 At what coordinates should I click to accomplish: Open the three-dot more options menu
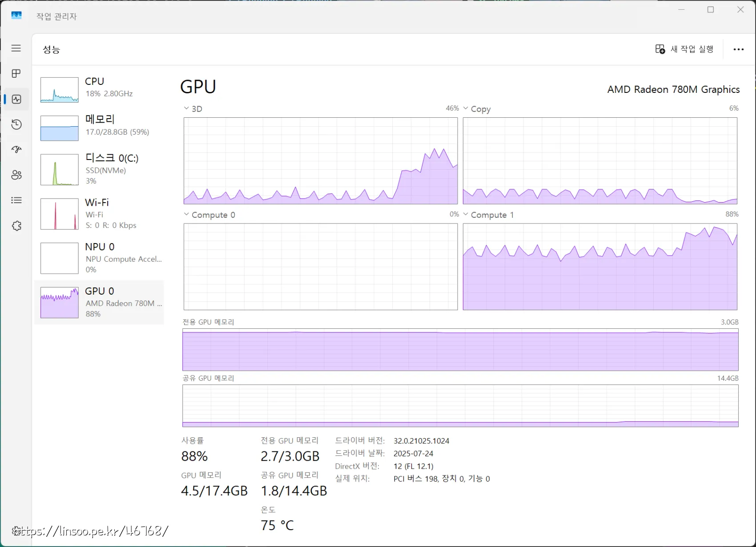click(738, 49)
